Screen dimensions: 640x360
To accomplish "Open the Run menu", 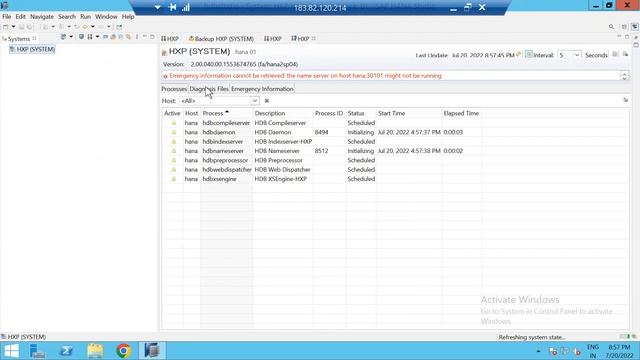I will [x=85, y=17].
